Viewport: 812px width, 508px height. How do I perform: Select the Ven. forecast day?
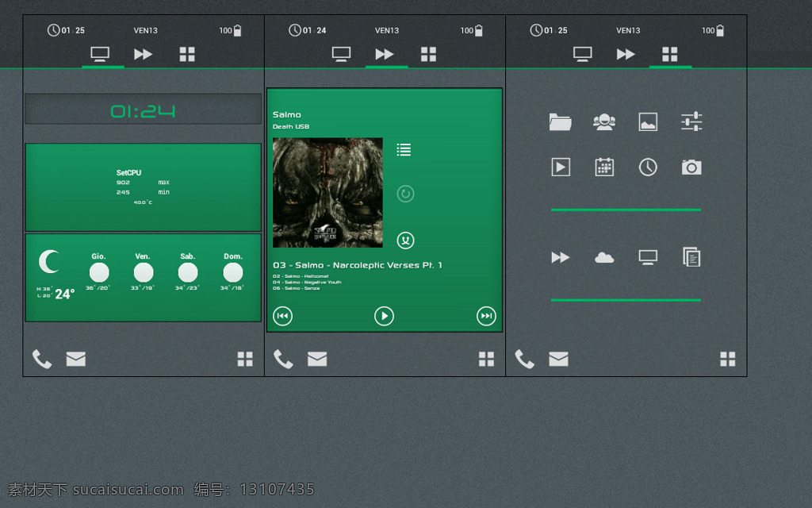(x=143, y=271)
